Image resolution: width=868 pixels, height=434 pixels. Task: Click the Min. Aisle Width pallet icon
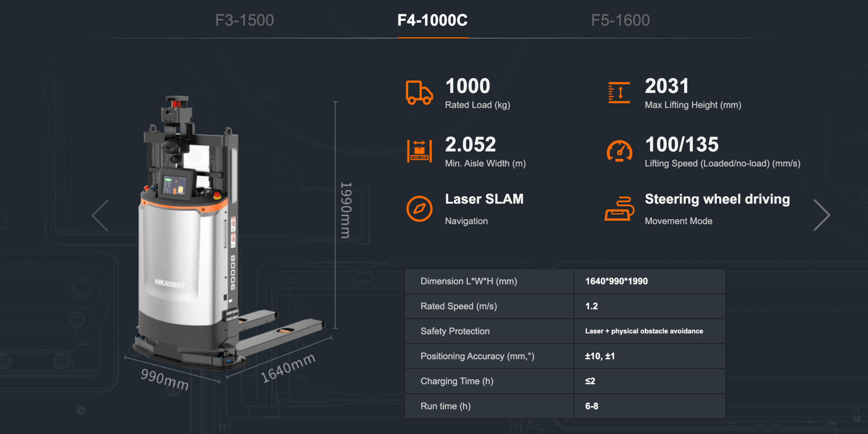[419, 151]
